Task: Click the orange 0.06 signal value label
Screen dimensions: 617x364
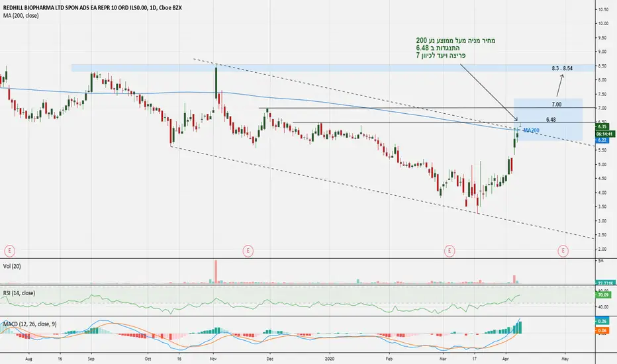Action: click(x=602, y=330)
